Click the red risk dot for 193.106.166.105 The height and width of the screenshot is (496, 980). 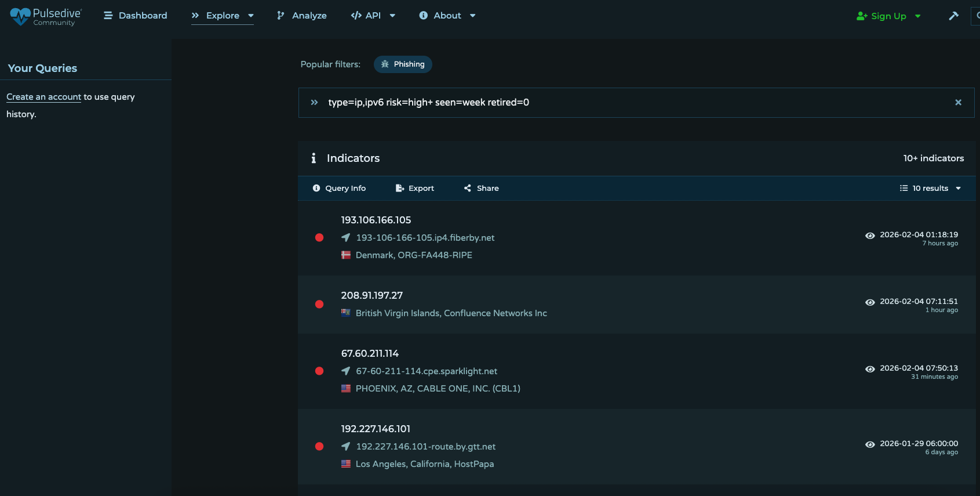point(319,237)
